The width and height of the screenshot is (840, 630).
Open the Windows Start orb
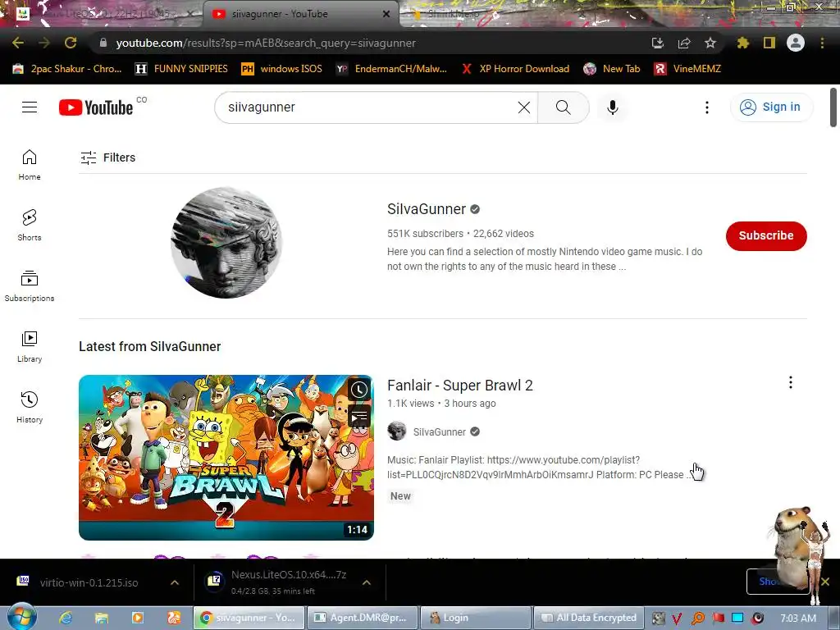coord(21,617)
